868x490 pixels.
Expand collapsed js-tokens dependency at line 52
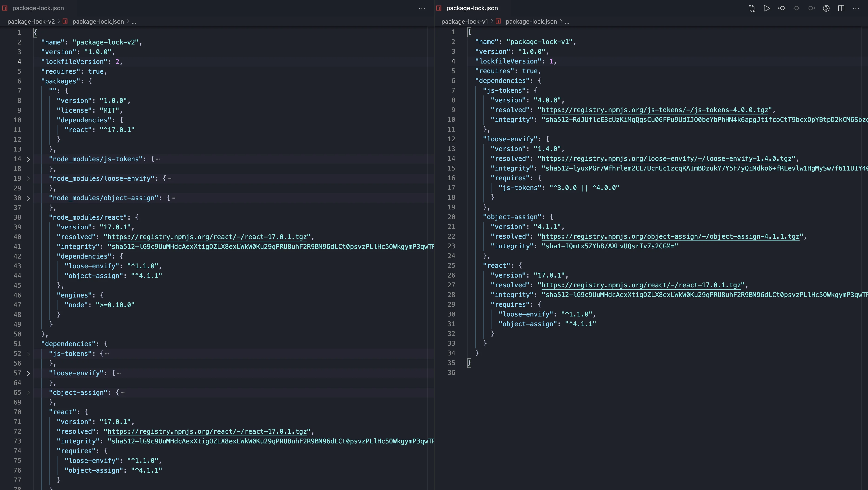(28, 354)
